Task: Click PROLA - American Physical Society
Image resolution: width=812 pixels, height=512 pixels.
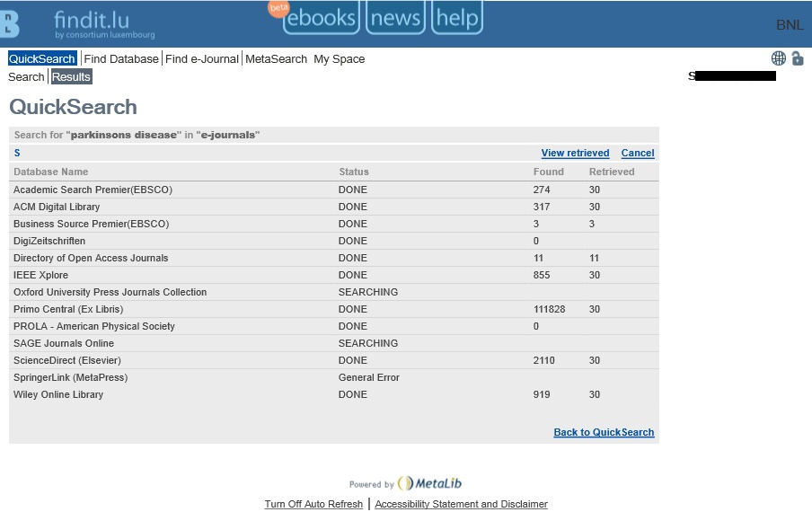Action: [93, 326]
